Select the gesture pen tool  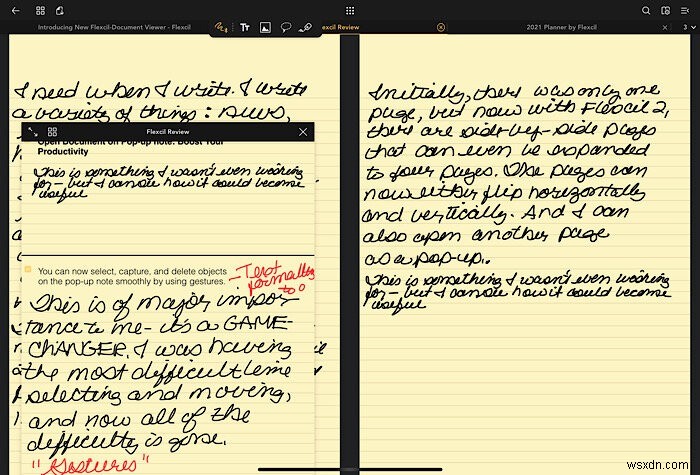[306, 27]
